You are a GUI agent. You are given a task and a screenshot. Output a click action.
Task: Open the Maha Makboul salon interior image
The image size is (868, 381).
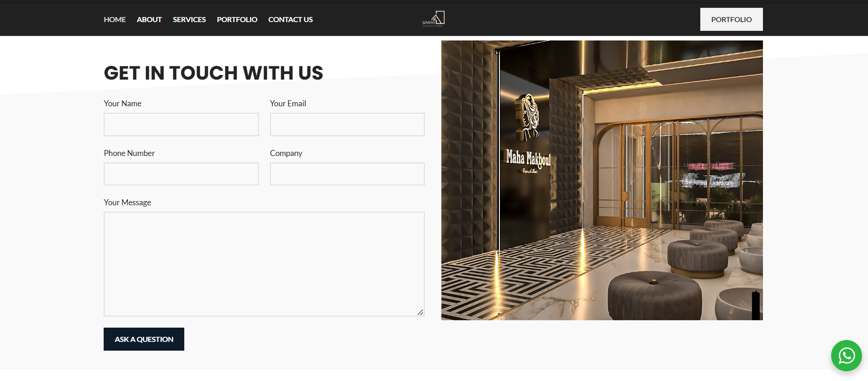602,180
